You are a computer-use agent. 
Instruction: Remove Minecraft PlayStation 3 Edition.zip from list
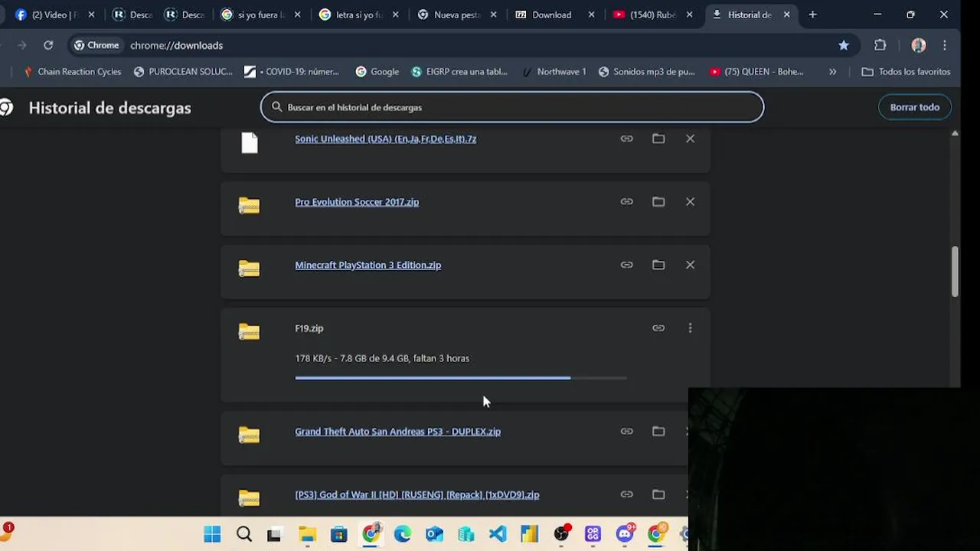point(690,265)
